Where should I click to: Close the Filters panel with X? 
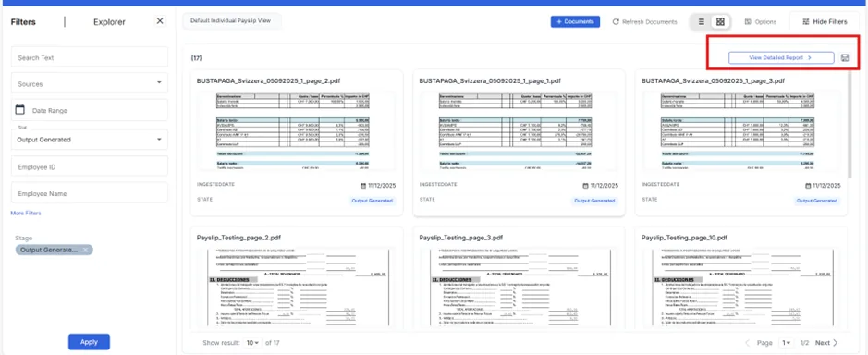(x=160, y=21)
